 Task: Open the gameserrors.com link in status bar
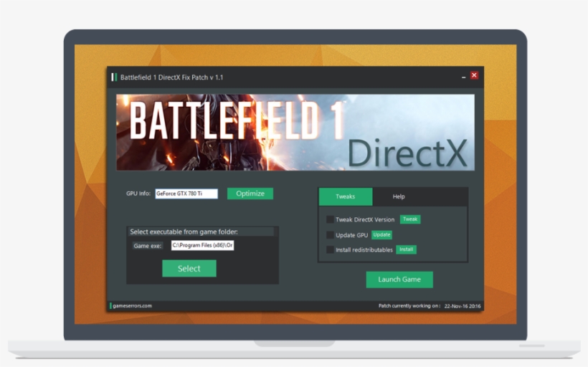(x=133, y=306)
